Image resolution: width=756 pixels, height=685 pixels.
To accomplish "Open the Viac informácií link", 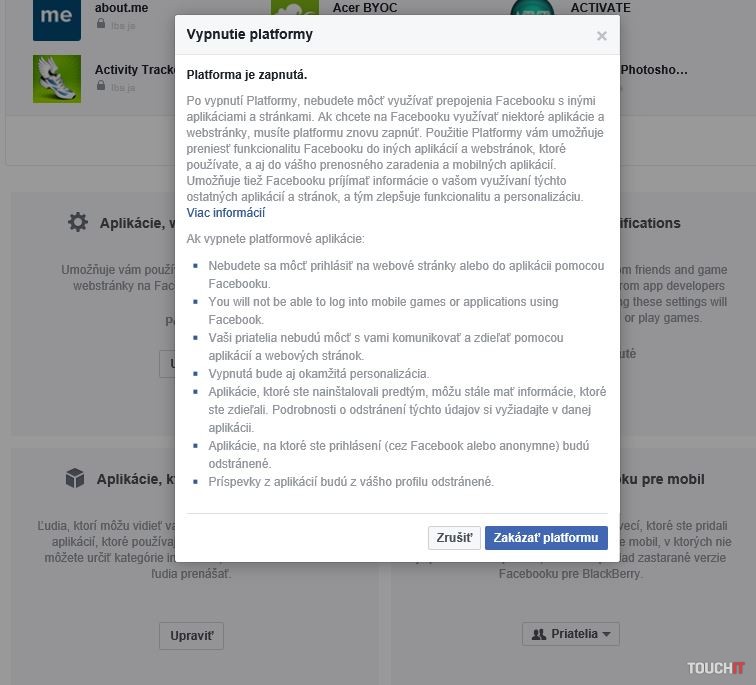I will (226, 213).
